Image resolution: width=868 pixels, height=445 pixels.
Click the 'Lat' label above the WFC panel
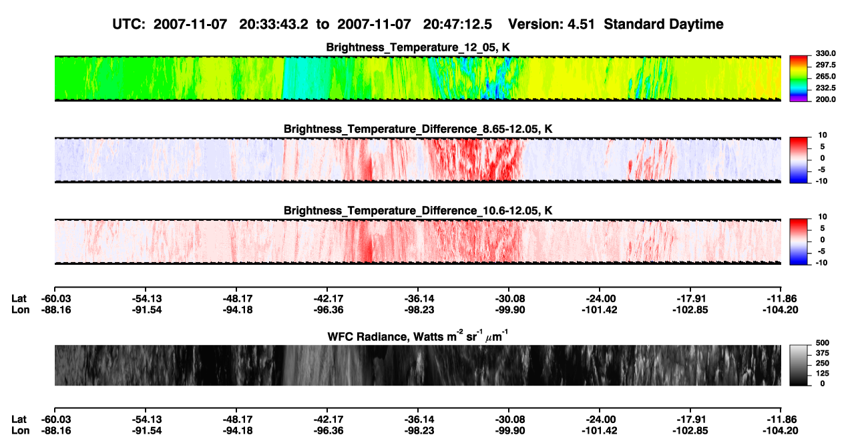click(x=19, y=299)
